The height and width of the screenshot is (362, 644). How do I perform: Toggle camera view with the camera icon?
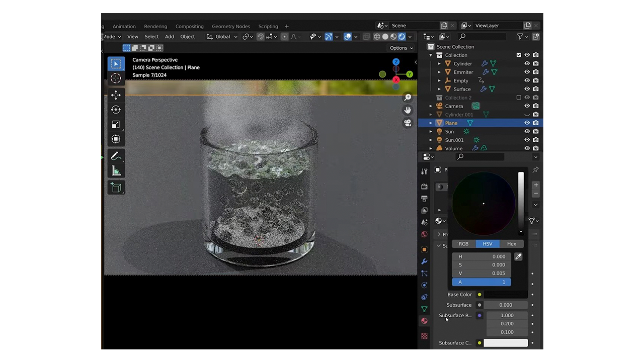(x=408, y=123)
